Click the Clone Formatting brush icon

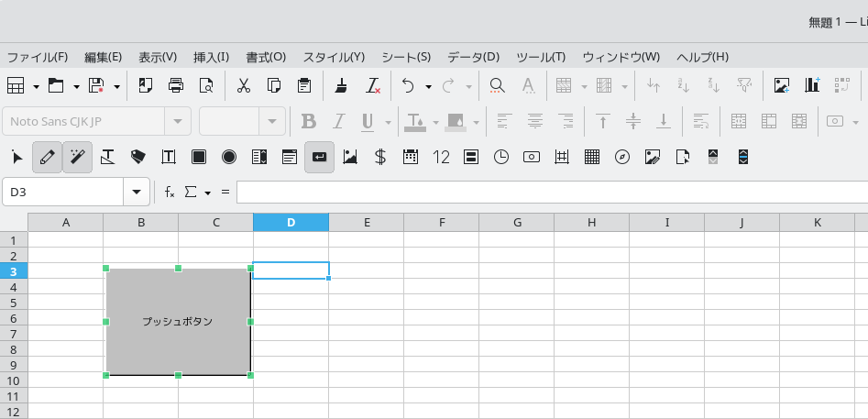(343, 85)
